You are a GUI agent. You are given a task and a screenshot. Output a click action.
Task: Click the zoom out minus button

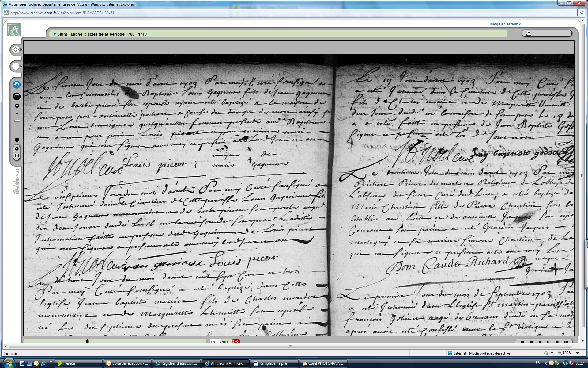(x=17, y=140)
